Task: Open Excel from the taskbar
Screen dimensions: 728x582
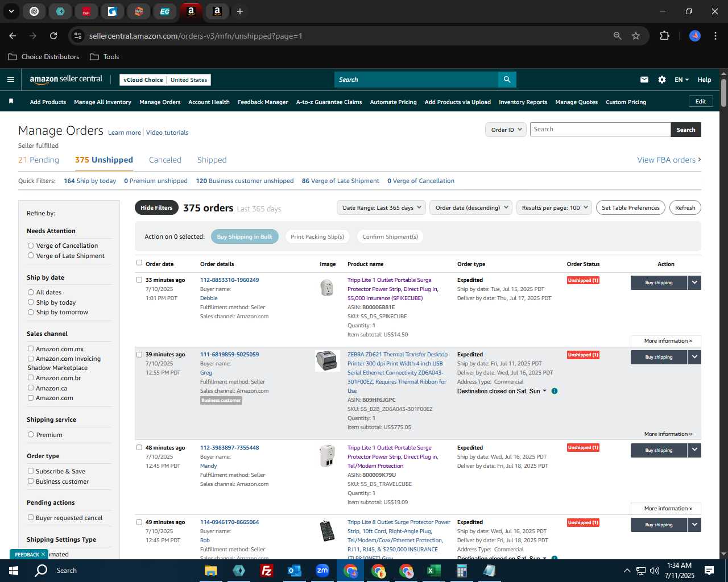Action: [x=434, y=571]
